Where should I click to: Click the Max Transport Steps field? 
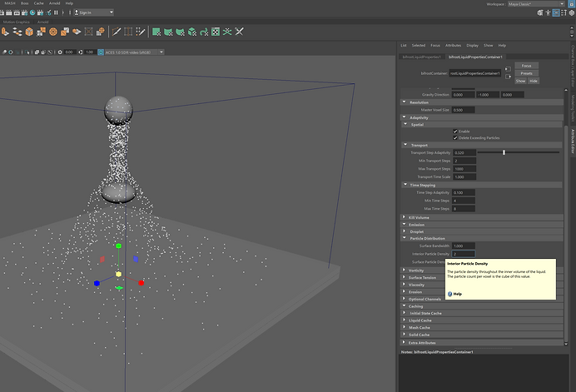pyautogui.click(x=464, y=169)
